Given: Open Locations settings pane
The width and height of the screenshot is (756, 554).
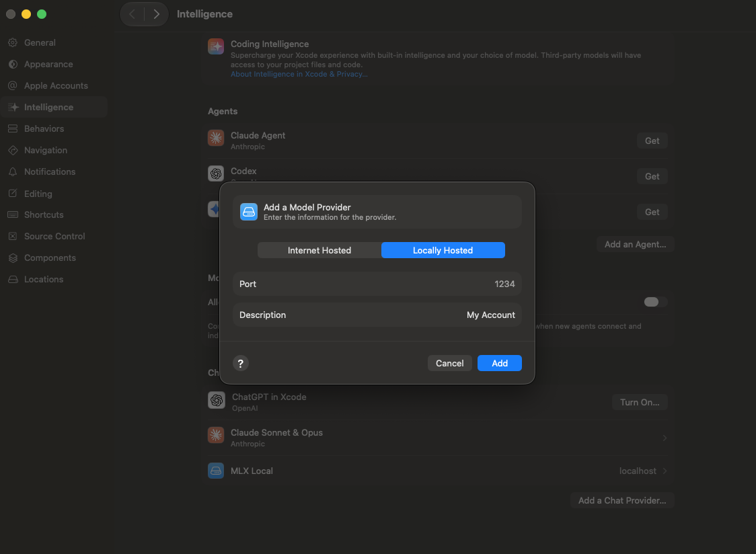Looking at the screenshot, I should point(54,279).
